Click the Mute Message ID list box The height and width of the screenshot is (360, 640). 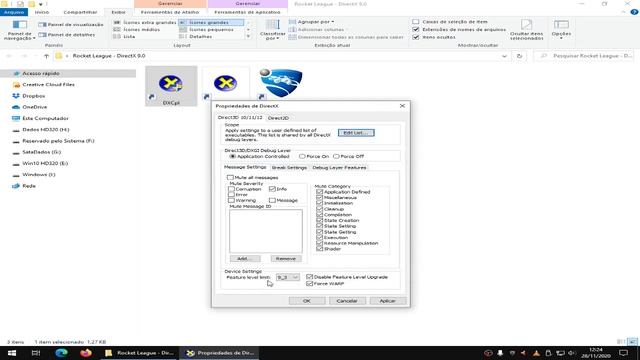266,231
